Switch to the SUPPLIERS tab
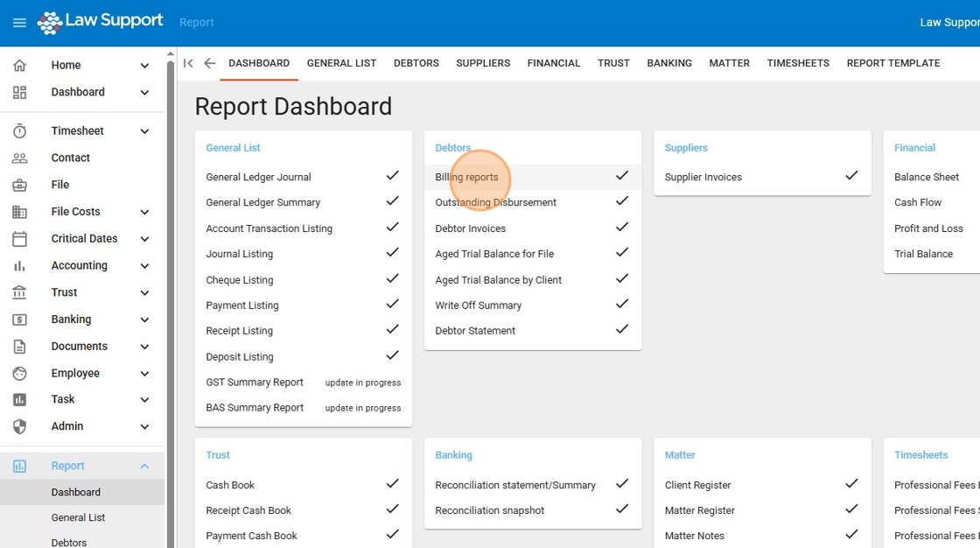980x548 pixels. tap(483, 63)
